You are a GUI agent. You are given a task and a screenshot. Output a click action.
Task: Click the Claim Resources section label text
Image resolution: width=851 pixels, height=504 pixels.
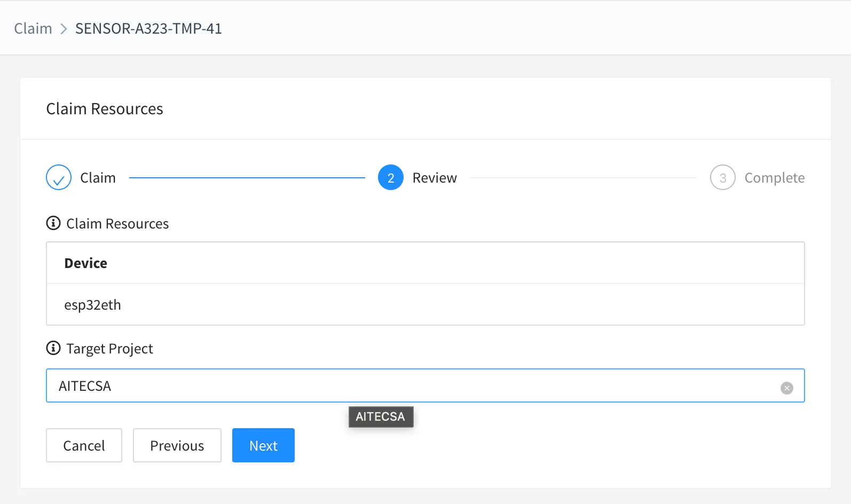click(x=117, y=224)
